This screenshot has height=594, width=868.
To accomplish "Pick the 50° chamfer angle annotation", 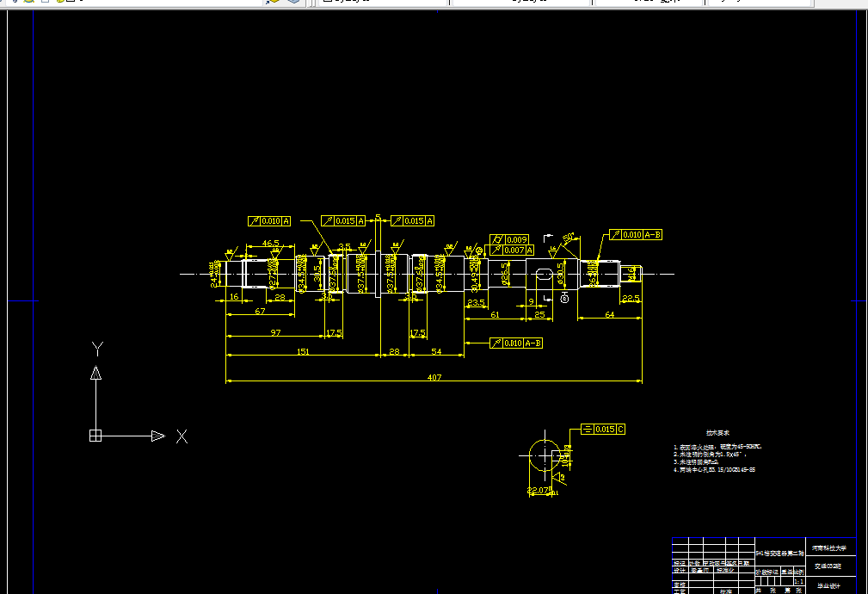I will click(569, 237).
